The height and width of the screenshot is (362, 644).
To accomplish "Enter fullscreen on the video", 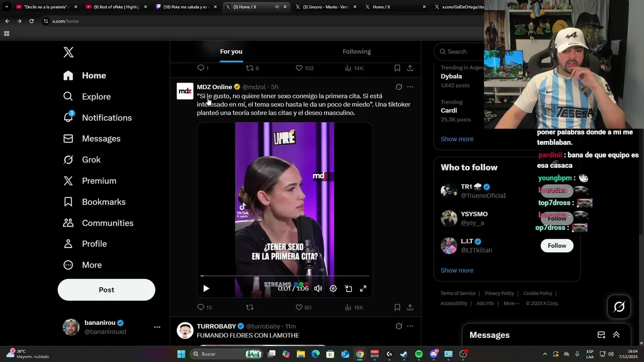I will (x=363, y=289).
